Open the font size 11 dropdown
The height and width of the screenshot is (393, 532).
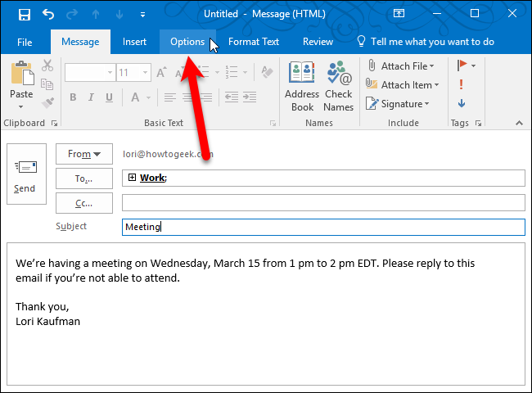point(145,72)
